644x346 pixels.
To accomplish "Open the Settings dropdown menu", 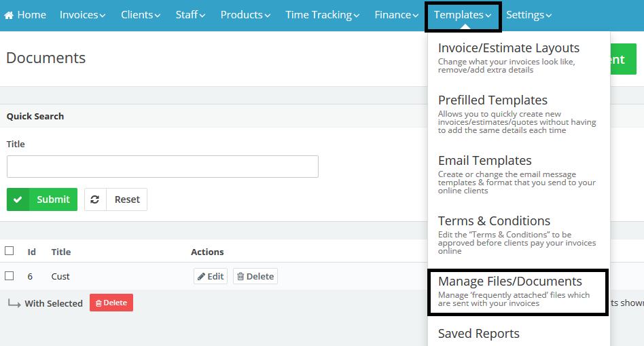I will click(x=529, y=15).
